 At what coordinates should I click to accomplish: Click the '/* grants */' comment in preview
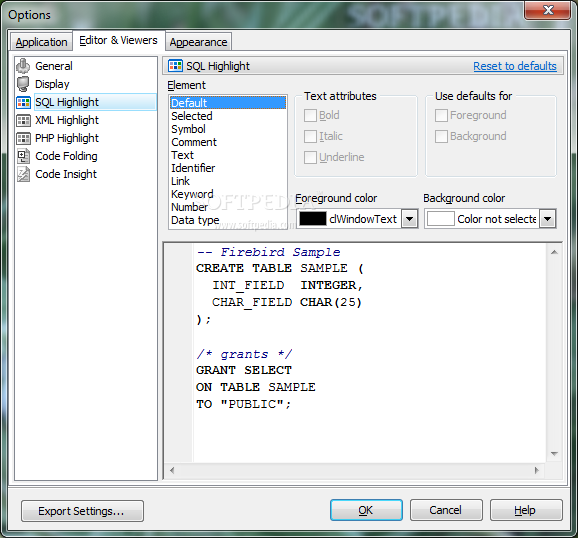click(x=244, y=354)
